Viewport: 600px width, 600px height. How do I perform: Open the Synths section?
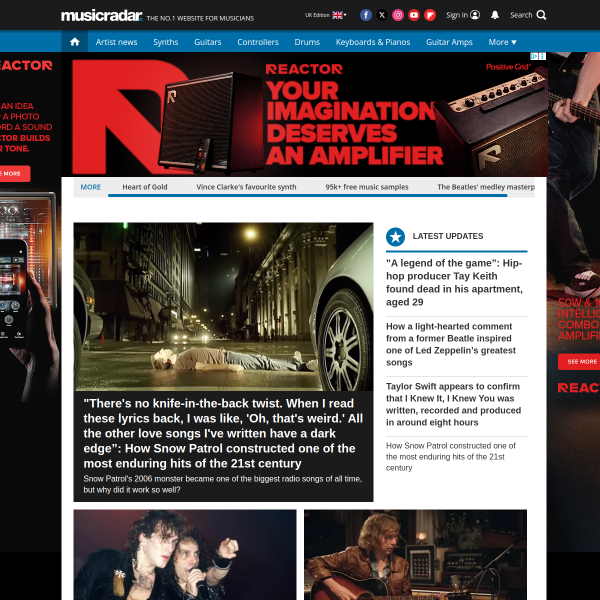[x=166, y=42]
